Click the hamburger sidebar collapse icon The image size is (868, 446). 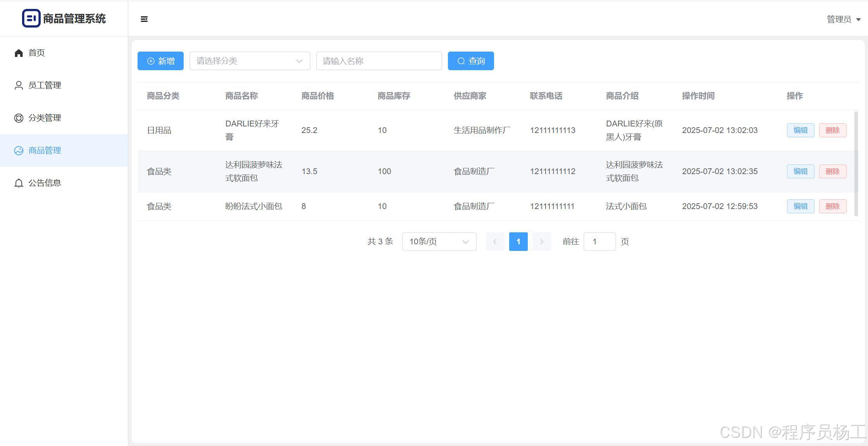point(144,19)
